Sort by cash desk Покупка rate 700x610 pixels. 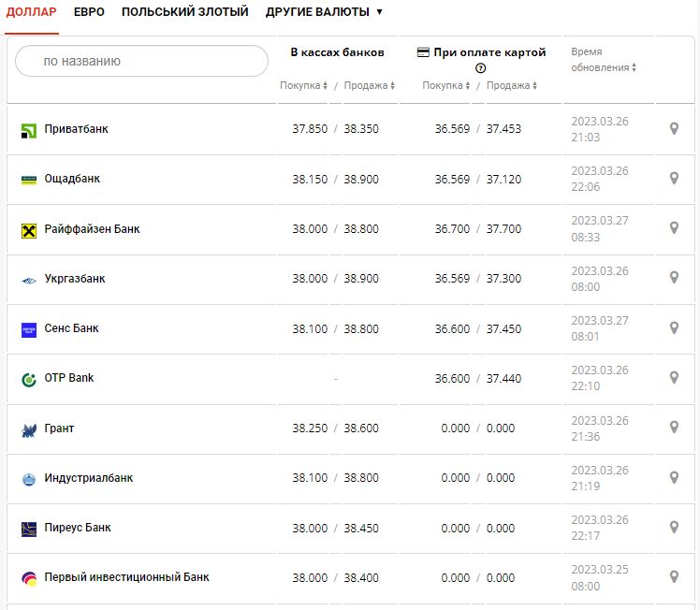304,86
